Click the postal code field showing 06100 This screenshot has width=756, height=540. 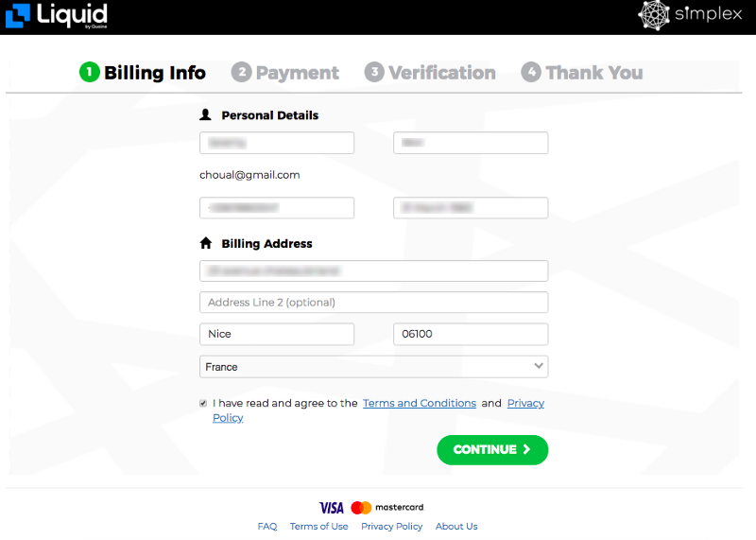(x=471, y=334)
